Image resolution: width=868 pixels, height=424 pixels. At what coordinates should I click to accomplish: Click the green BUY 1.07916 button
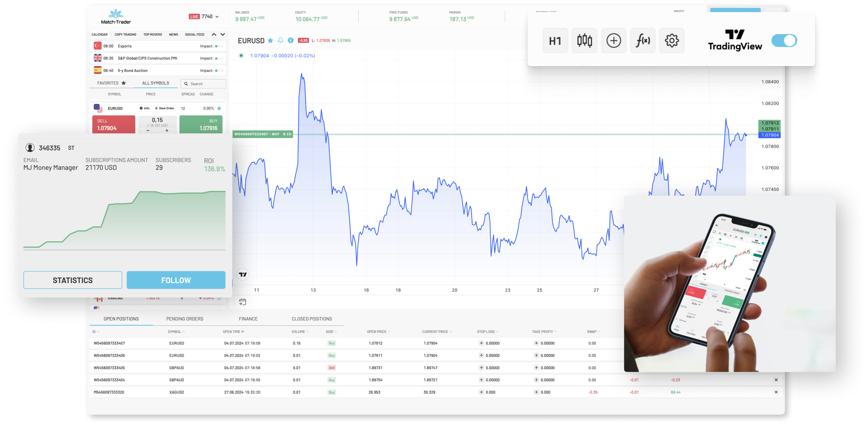pyautogui.click(x=201, y=124)
